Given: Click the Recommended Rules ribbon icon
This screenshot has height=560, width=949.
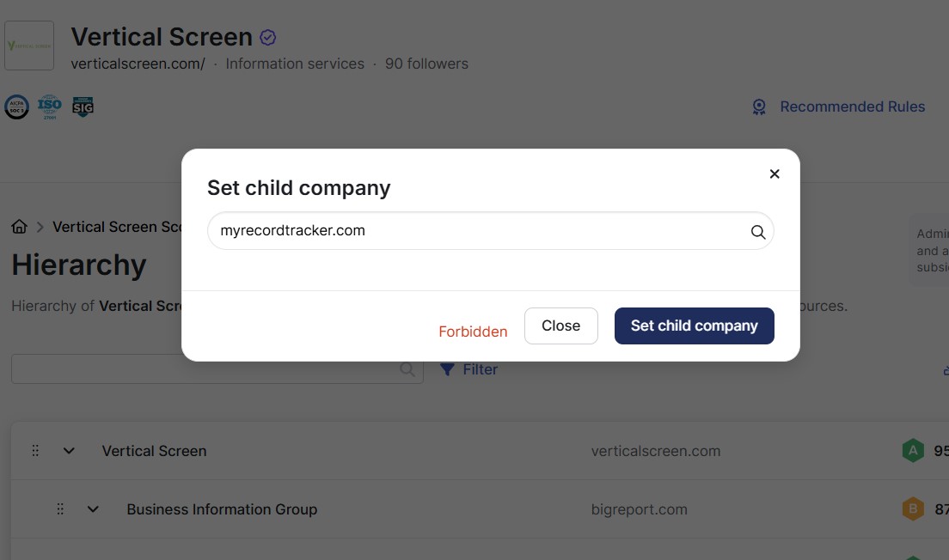Looking at the screenshot, I should (759, 107).
